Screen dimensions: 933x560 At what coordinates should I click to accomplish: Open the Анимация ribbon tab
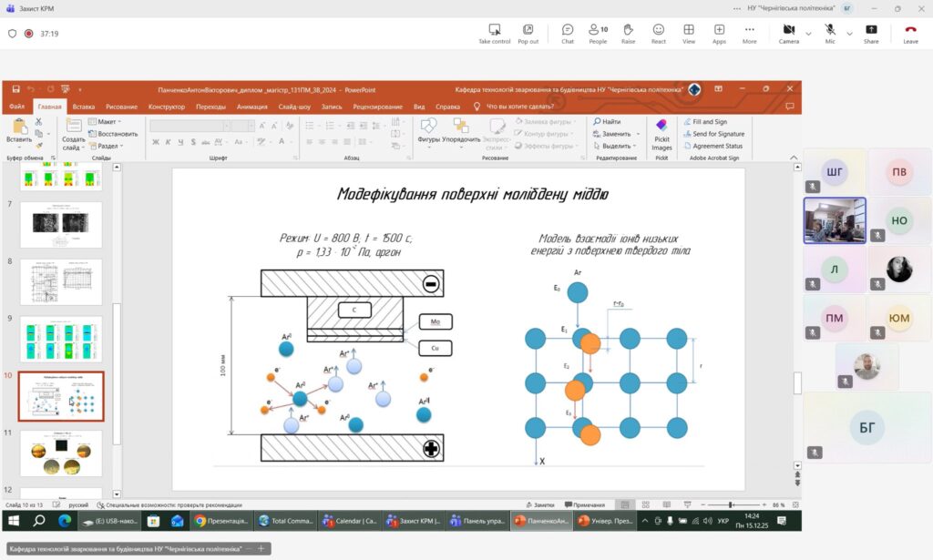click(x=251, y=107)
